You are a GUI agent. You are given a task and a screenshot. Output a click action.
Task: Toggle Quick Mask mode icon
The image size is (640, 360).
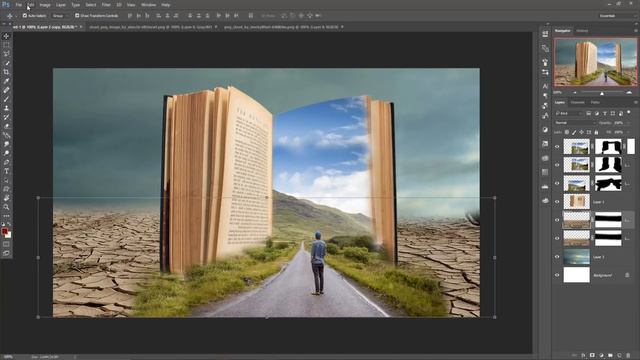click(x=6, y=244)
